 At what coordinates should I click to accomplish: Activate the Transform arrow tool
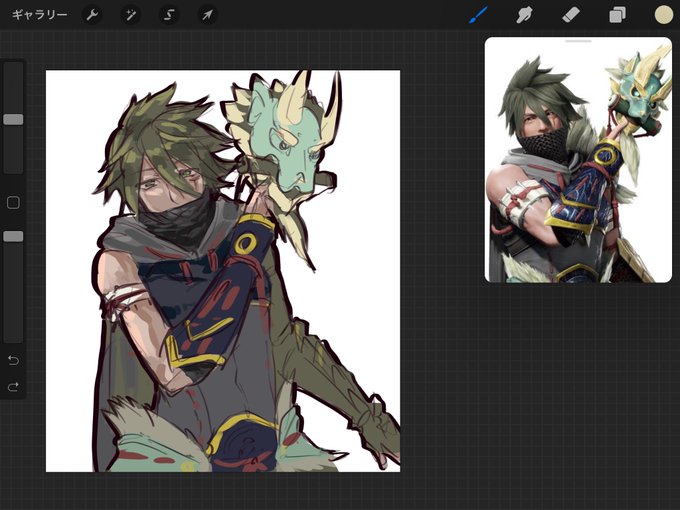(207, 15)
